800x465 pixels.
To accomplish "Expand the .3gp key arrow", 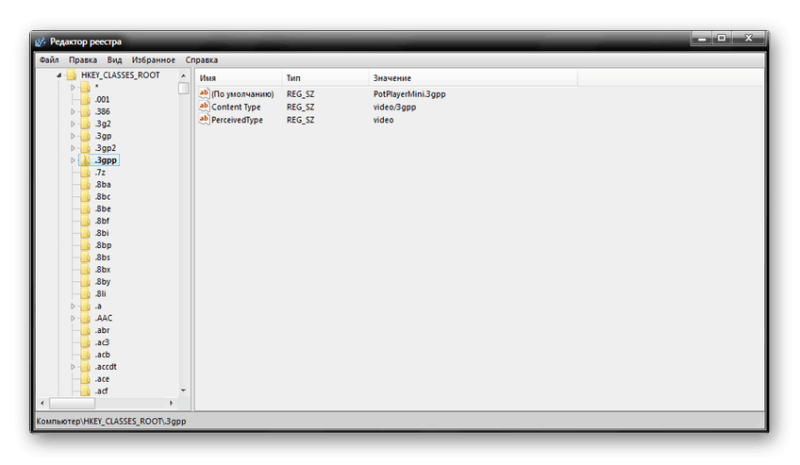I will coord(73,136).
